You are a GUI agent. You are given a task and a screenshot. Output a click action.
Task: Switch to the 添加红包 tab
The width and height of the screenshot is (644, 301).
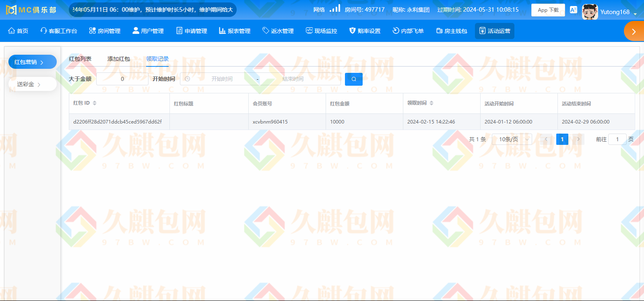pyautogui.click(x=119, y=59)
